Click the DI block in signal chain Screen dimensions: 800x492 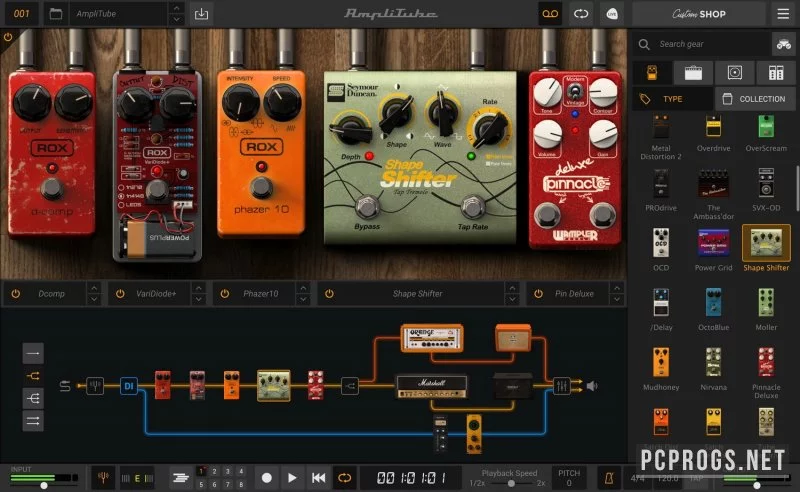tap(129, 386)
